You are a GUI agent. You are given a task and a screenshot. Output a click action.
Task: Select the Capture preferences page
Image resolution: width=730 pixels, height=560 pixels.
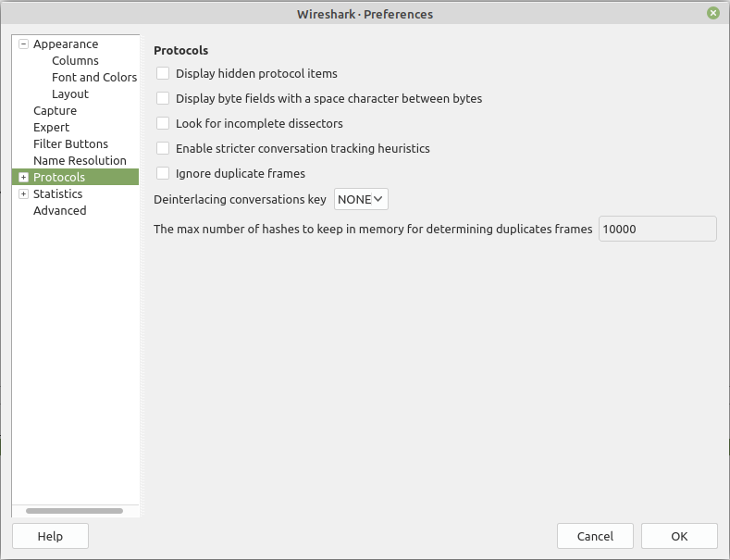click(x=55, y=111)
